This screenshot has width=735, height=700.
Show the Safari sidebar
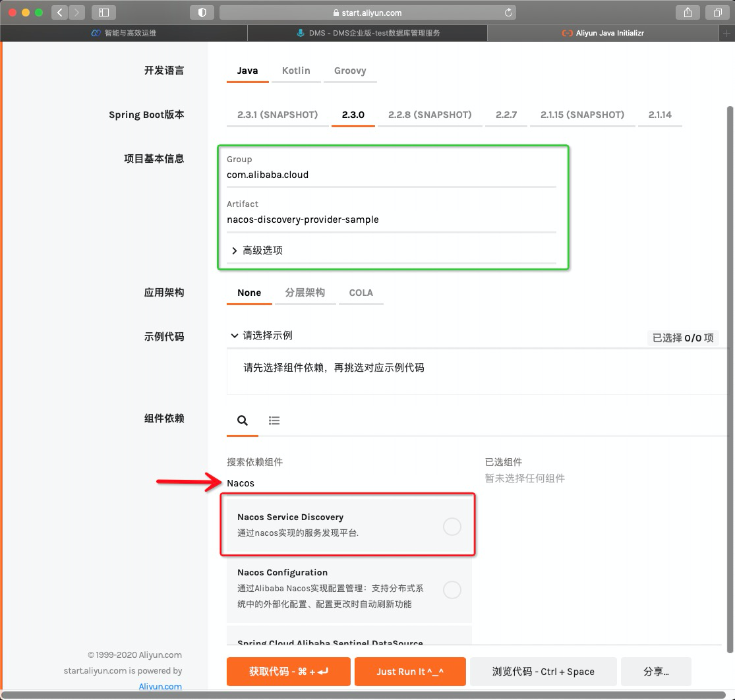pos(103,13)
